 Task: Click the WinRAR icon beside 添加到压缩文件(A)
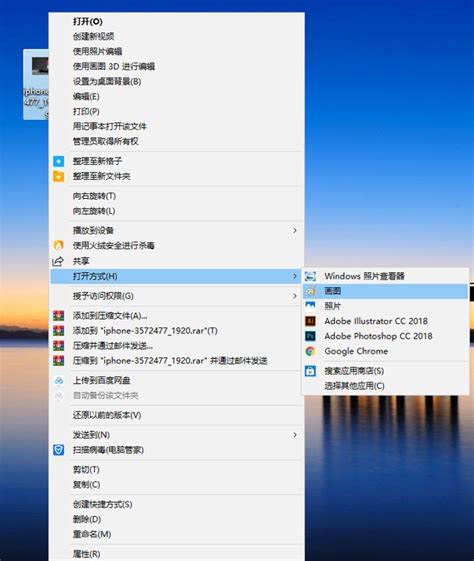[59, 316]
